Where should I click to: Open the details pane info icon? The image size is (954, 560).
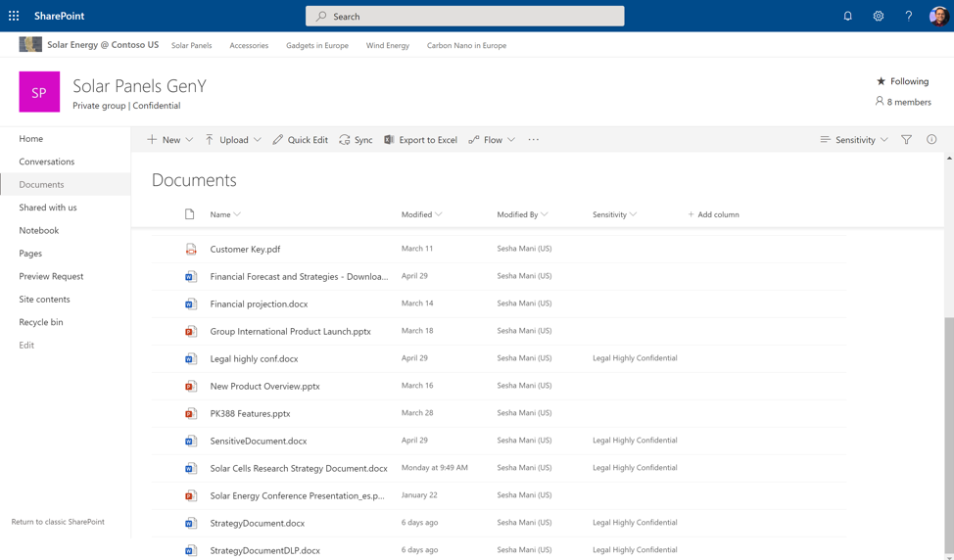931,140
